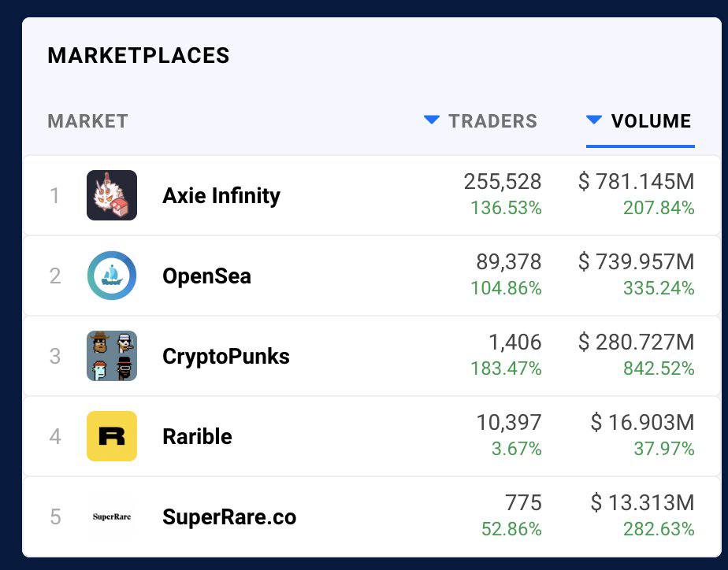Viewport: 728px width, 570px height.
Task: Click OpenSea traders count 89,378
Action: [x=508, y=262]
